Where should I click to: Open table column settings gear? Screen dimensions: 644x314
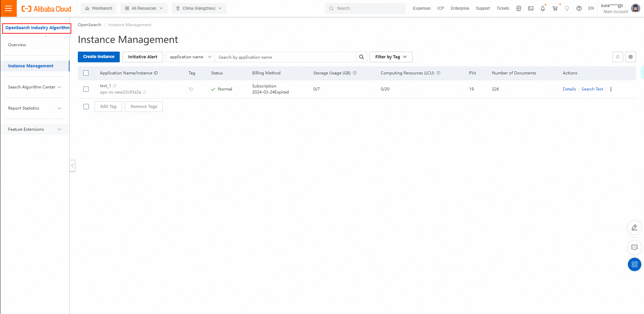(x=631, y=57)
